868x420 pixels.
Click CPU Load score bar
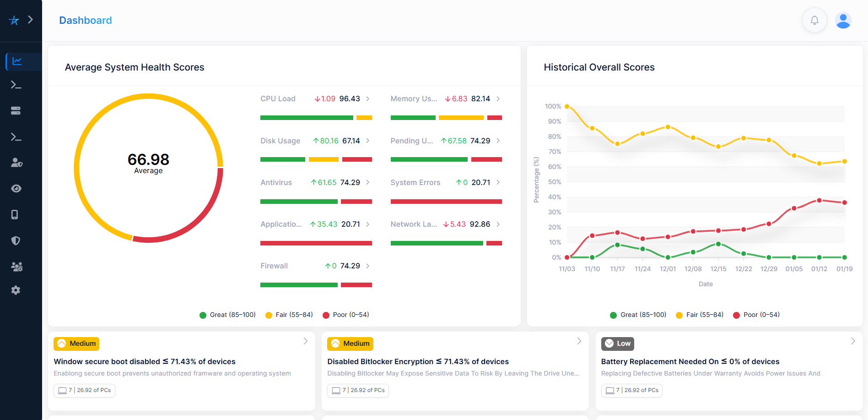316,118
